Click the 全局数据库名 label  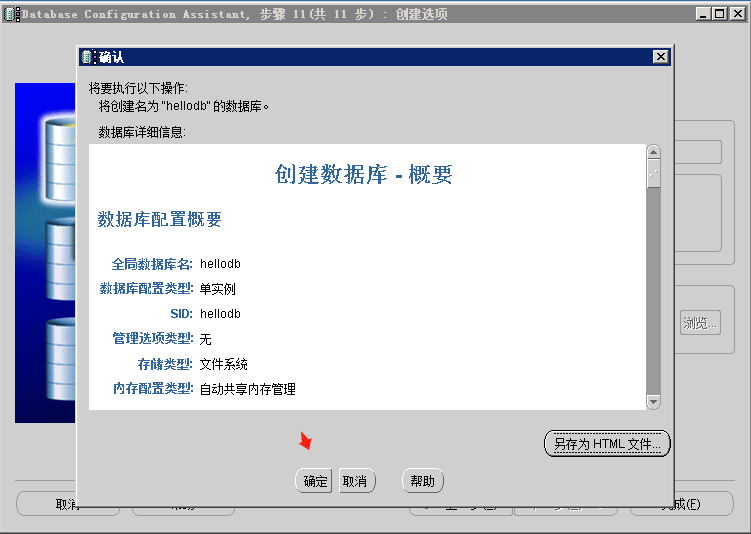click(152, 264)
